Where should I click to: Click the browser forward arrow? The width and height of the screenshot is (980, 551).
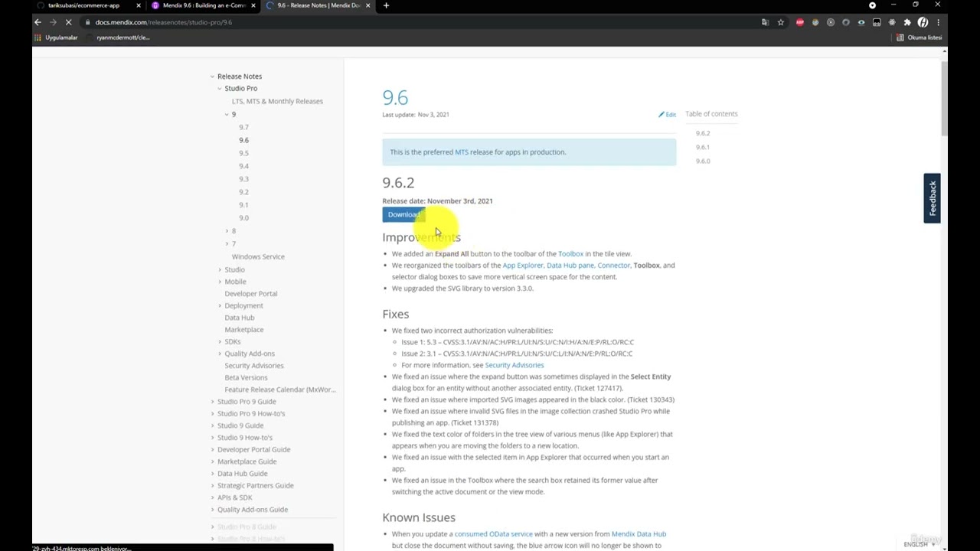pyautogui.click(x=53, y=22)
